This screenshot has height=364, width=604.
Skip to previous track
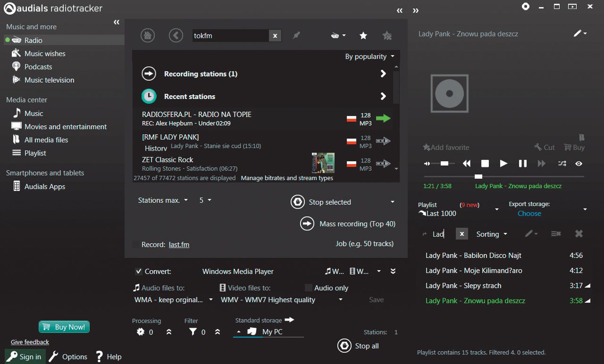pyautogui.click(x=467, y=164)
